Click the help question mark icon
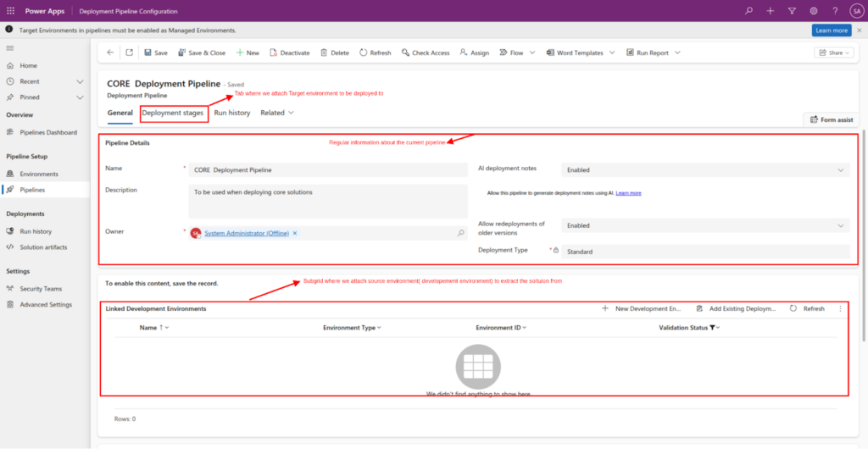The width and height of the screenshot is (868, 449). (834, 11)
